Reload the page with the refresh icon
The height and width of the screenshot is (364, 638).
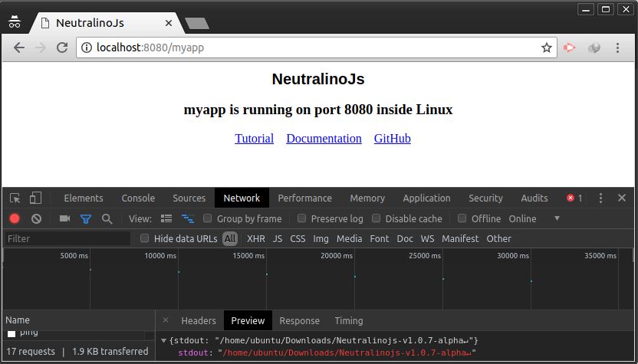click(x=62, y=48)
